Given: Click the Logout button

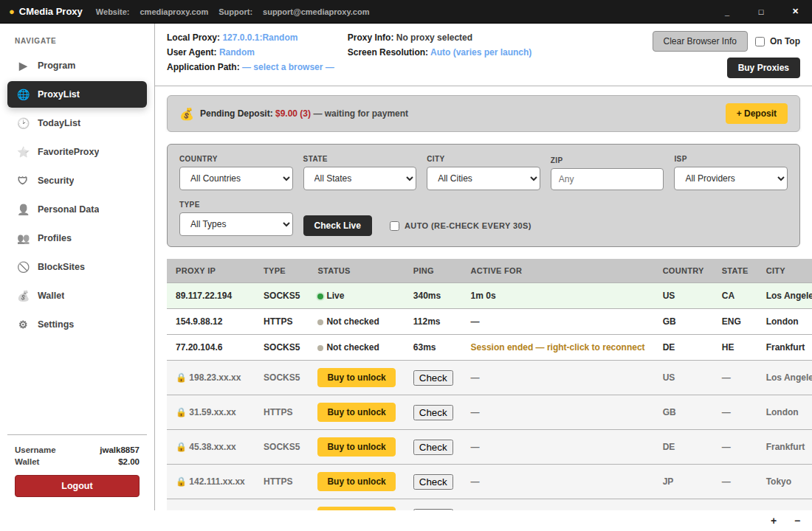Looking at the screenshot, I should 78,486.
